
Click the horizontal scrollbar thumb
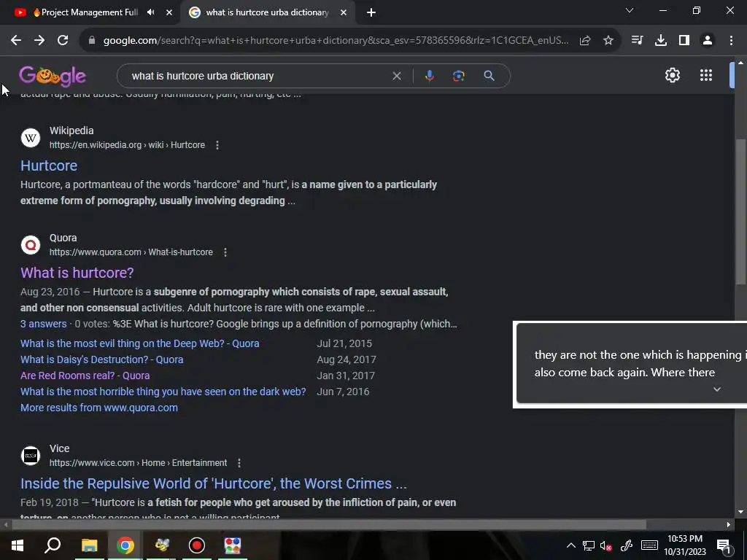click(x=329, y=525)
